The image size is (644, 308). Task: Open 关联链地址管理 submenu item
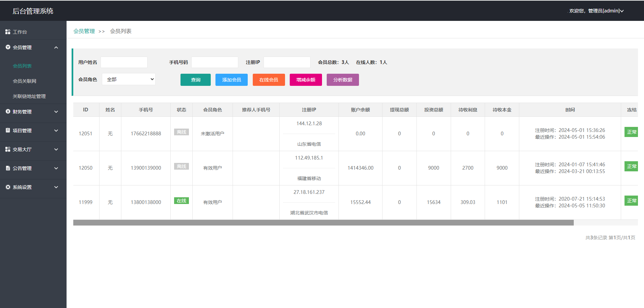29,96
